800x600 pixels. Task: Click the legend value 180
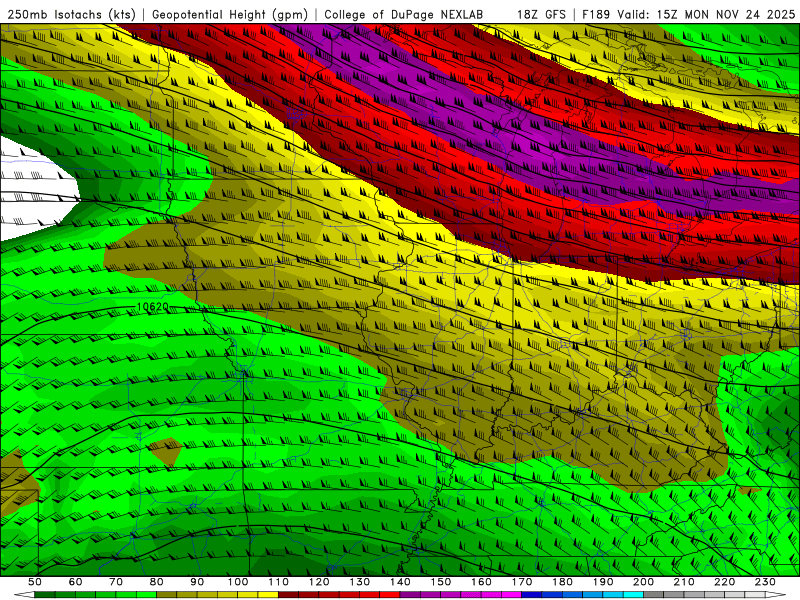click(x=562, y=582)
